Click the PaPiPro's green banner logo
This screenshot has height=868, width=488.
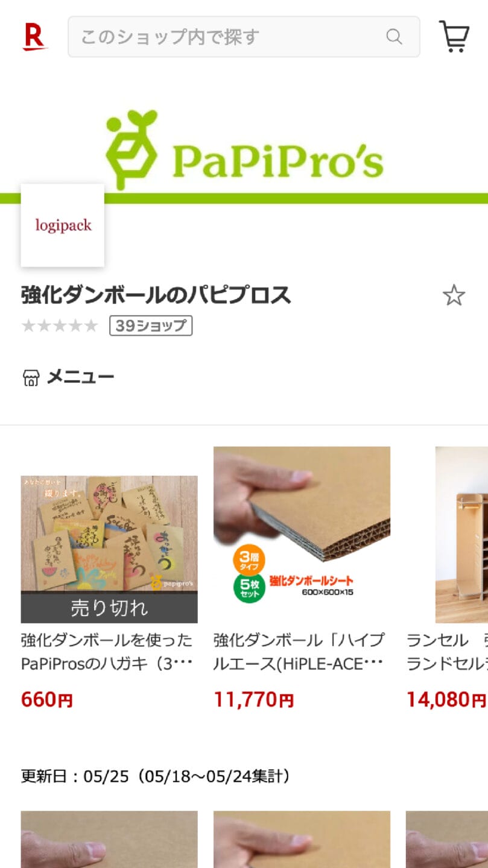click(x=244, y=149)
